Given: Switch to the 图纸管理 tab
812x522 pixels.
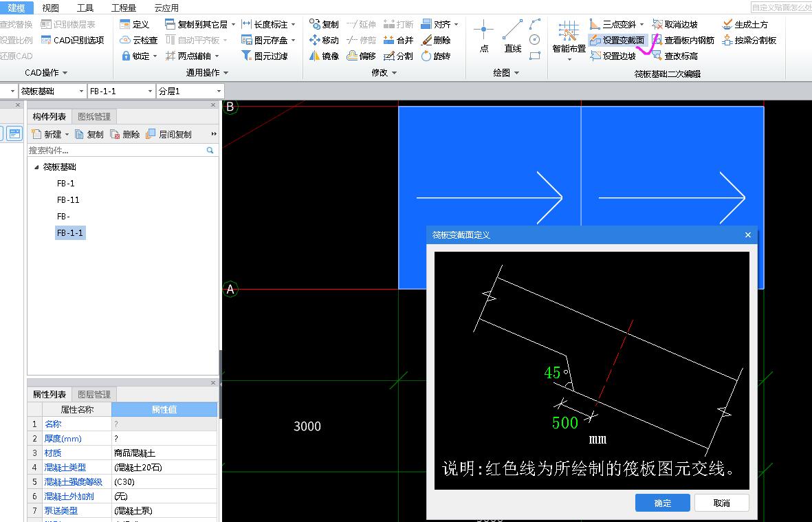Looking at the screenshot, I should (94, 116).
